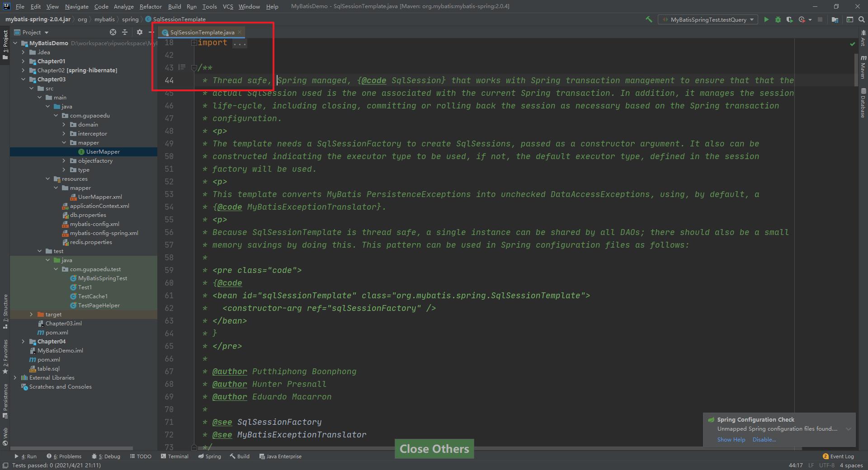Click the 4 spaces indent indicator
The height and width of the screenshot is (470, 868).
(851, 465)
